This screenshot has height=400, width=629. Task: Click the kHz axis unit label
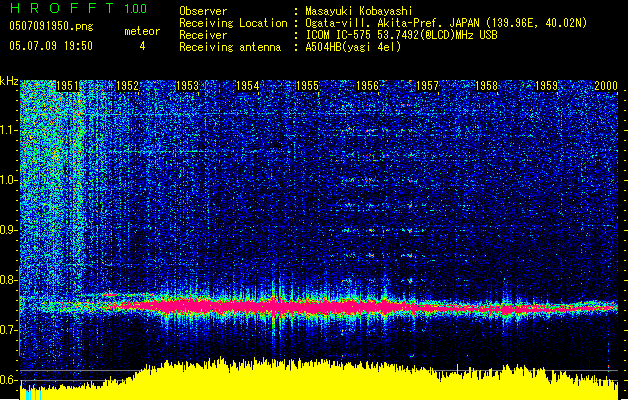tap(9, 81)
